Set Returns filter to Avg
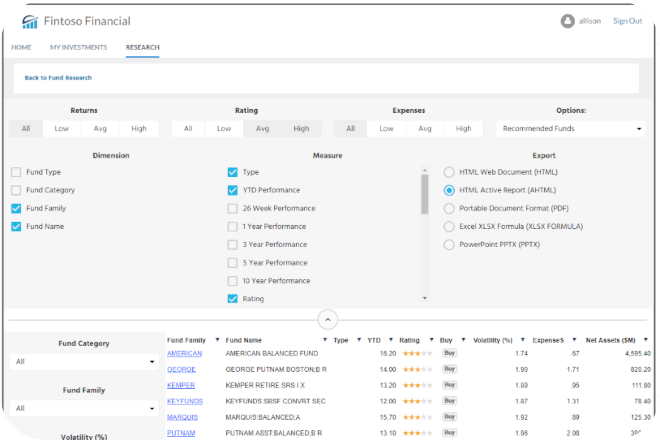 100,129
